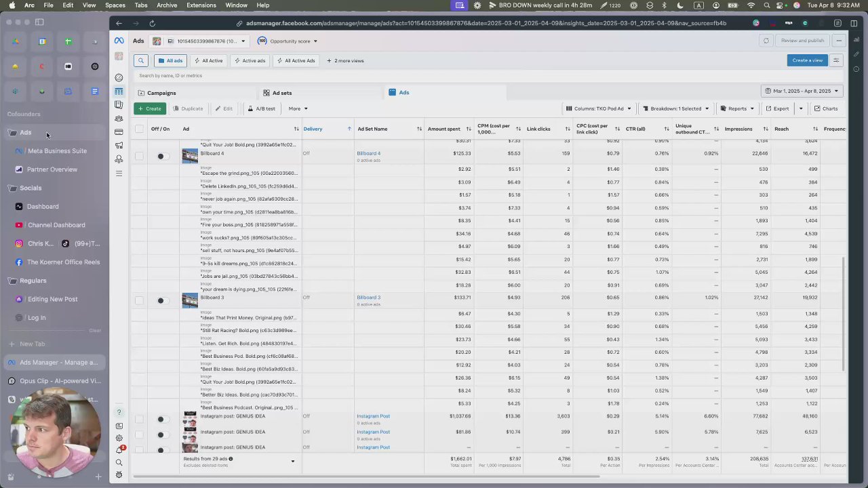Select the header select-all checkbox
Image resolution: width=868 pixels, height=488 pixels.
click(x=139, y=129)
